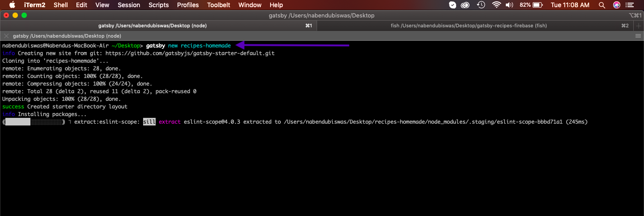
Task: Open the clock showing Tue 11:08 AM
Action: coord(570,5)
